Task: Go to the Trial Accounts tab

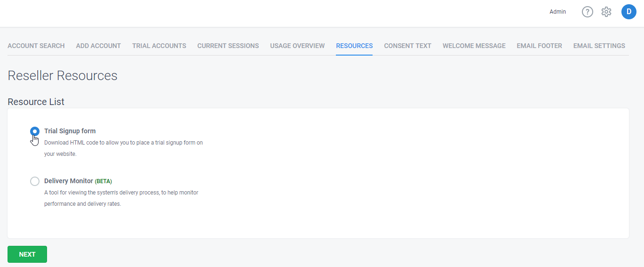Action: [159, 46]
